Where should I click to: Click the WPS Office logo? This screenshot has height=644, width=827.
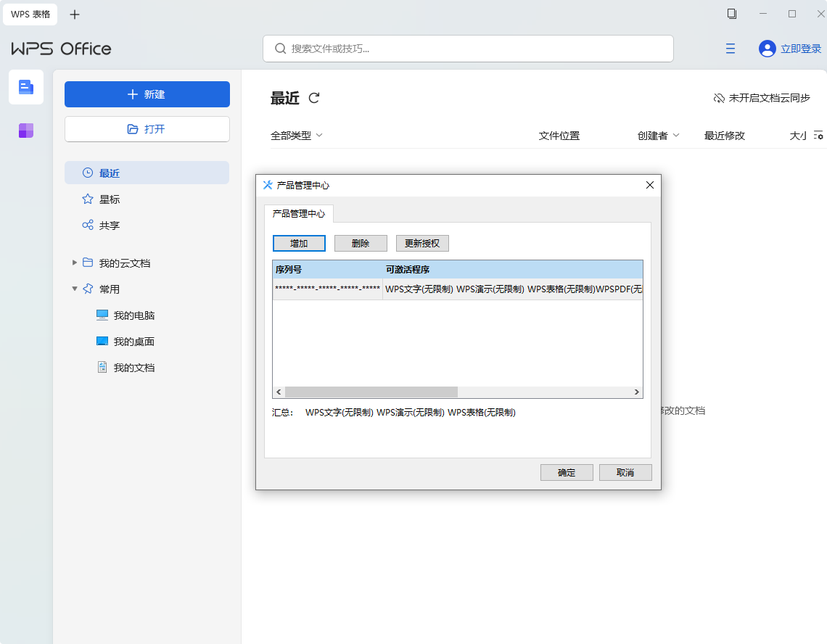pos(61,49)
